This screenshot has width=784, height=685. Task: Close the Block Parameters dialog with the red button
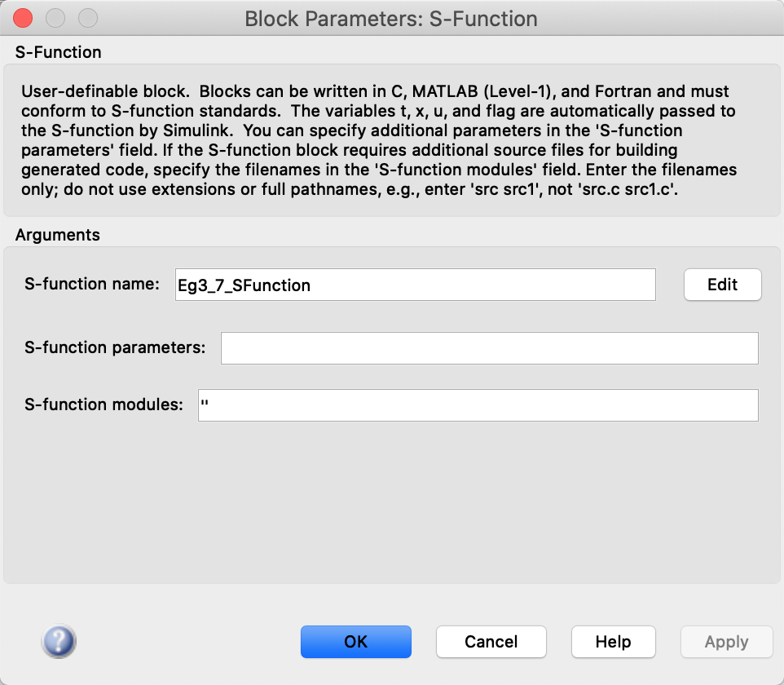[24, 18]
